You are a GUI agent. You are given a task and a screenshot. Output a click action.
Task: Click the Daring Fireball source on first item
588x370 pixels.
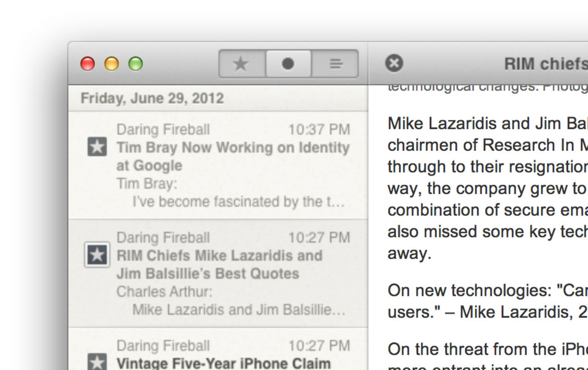[x=163, y=130]
